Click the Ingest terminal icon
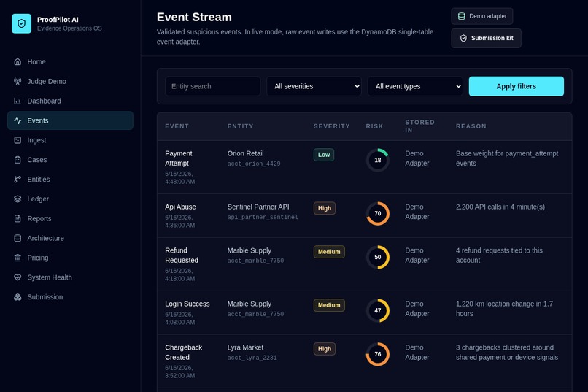Image resolution: width=588 pixels, height=392 pixels. tap(18, 140)
